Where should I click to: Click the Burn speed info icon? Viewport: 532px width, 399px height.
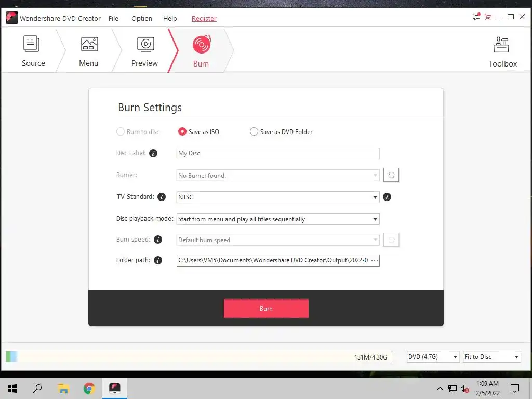[x=158, y=240]
